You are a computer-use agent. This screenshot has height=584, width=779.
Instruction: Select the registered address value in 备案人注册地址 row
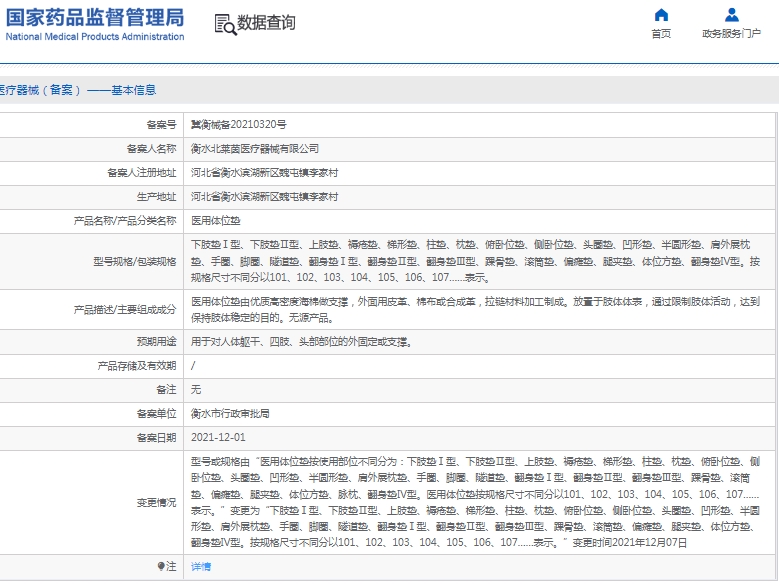click(264, 172)
